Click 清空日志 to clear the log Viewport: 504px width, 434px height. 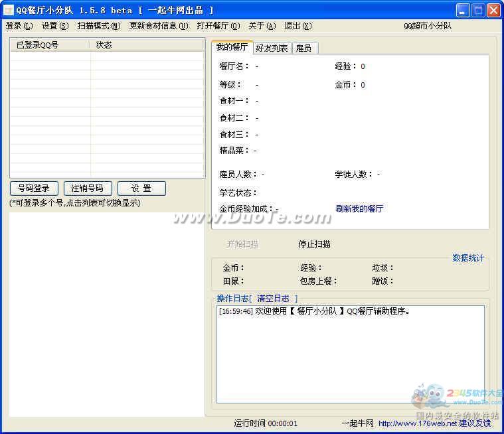pyautogui.click(x=273, y=299)
